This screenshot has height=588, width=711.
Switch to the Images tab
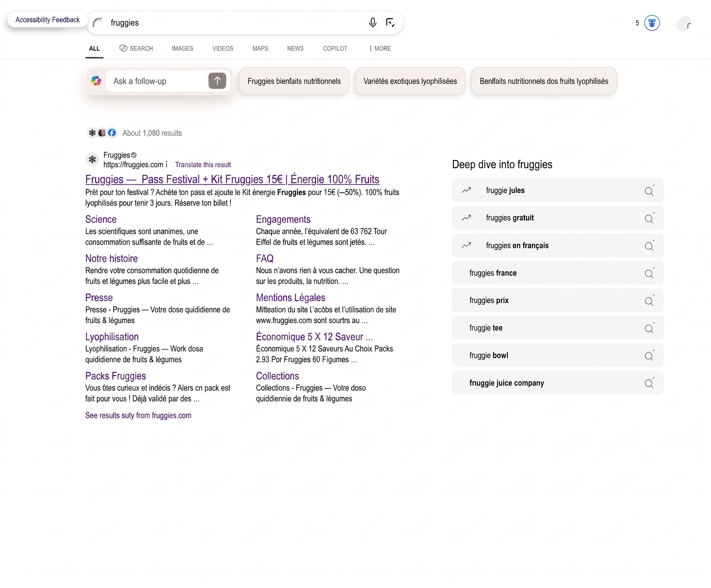coord(182,49)
